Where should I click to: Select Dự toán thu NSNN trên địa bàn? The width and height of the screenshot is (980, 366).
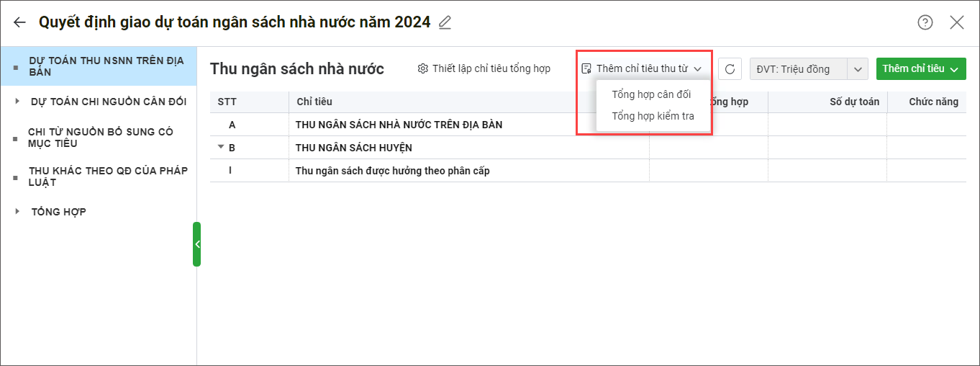coord(106,66)
